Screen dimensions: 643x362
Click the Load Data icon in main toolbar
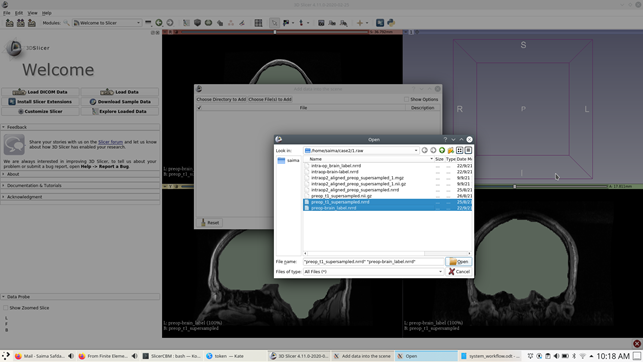(x=9, y=23)
